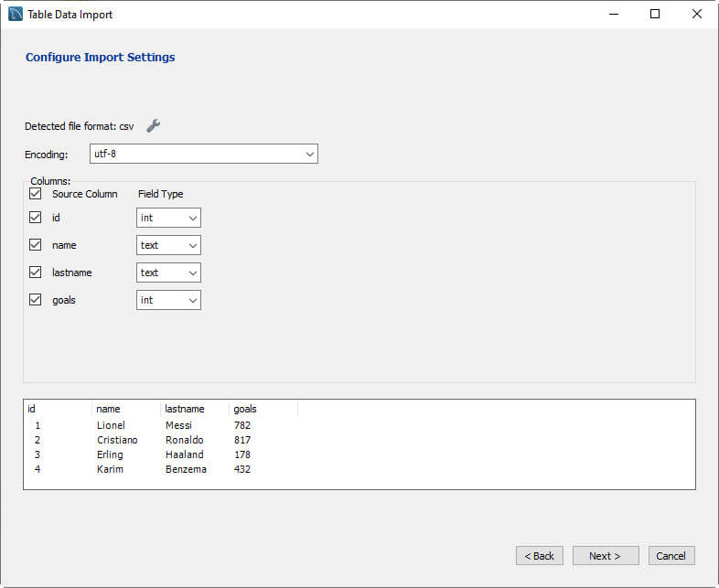Screen dimensions: 719x588
Task: Expand field type dropdown for name
Action: click(x=168, y=245)
